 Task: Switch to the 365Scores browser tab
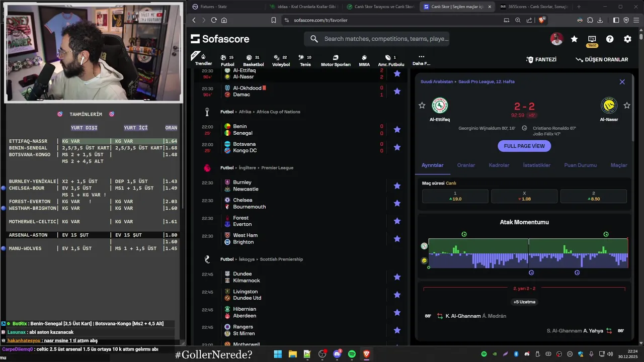pyautogui.click(x=533, y=7)
